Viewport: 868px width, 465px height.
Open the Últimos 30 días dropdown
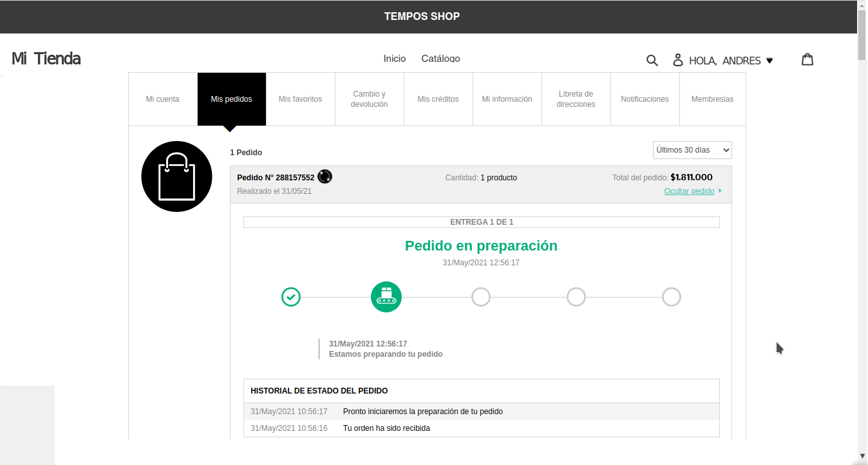(x=692, y=150)
